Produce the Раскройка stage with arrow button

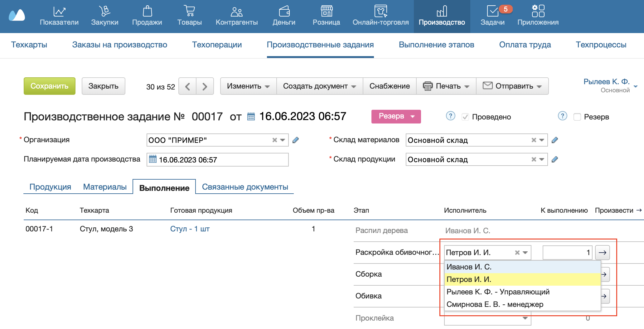click(x=602, y=253)
